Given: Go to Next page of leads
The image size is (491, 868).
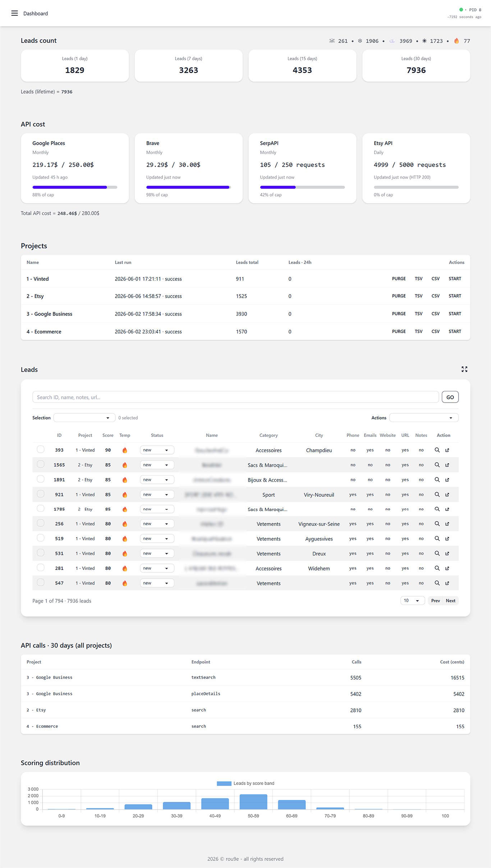Looking at the screenshot, I should point(450,601).
